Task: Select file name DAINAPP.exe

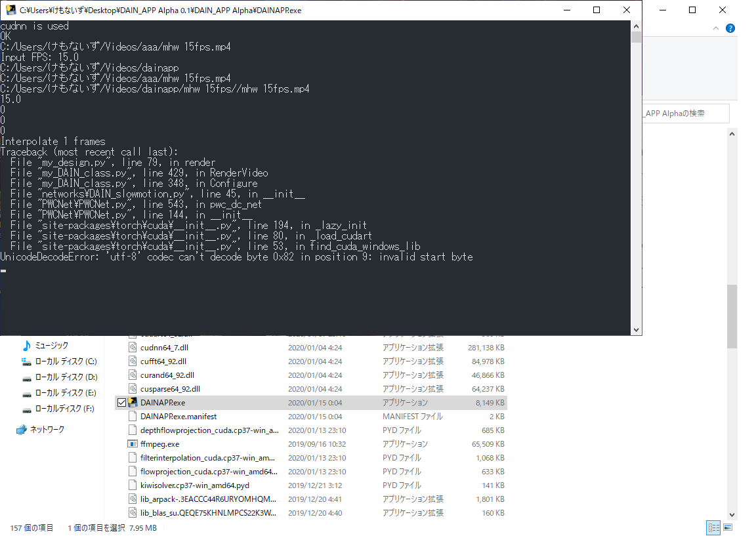Action: coord(163,402)
